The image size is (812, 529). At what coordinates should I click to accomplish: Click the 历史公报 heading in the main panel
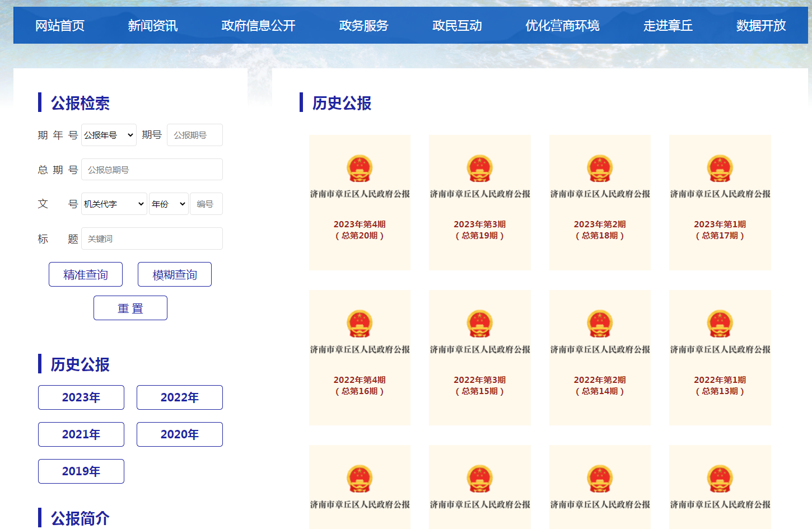tap(342, 103)
